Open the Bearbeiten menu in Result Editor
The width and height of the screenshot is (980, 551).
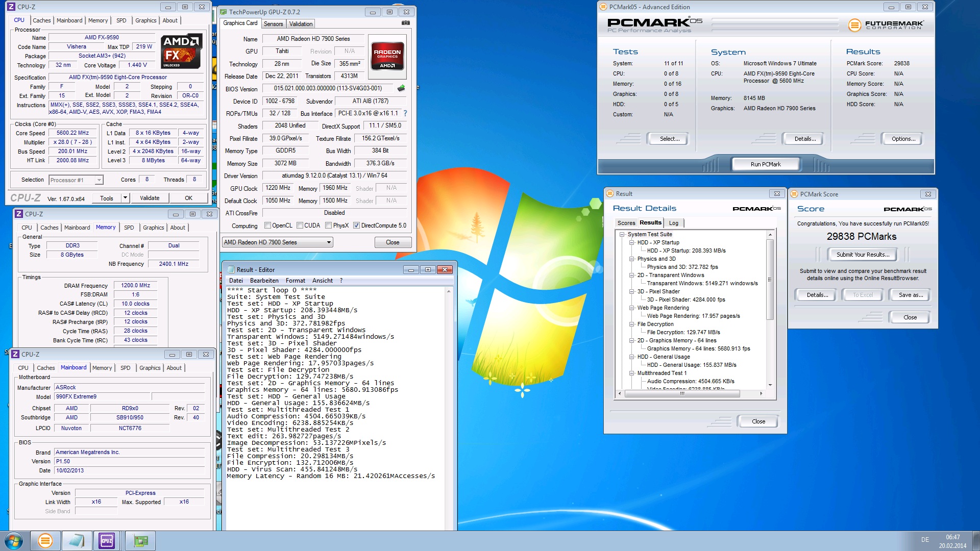click(264, 281)
